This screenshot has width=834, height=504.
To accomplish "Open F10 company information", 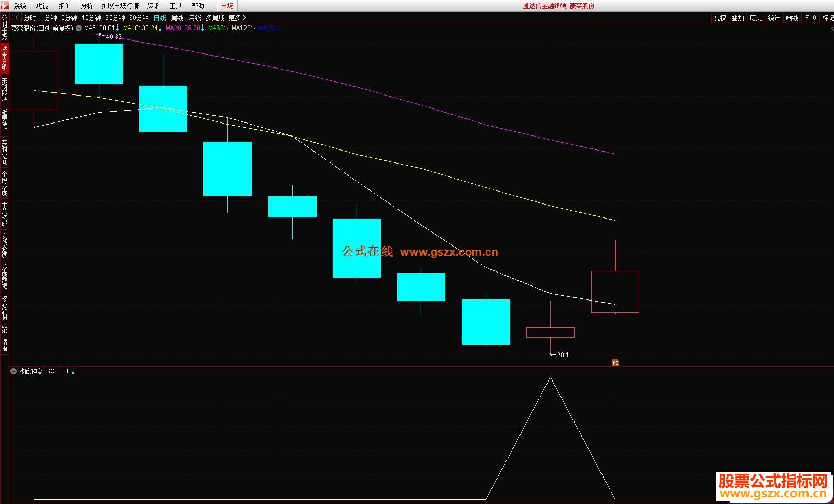I will (811, 18).
